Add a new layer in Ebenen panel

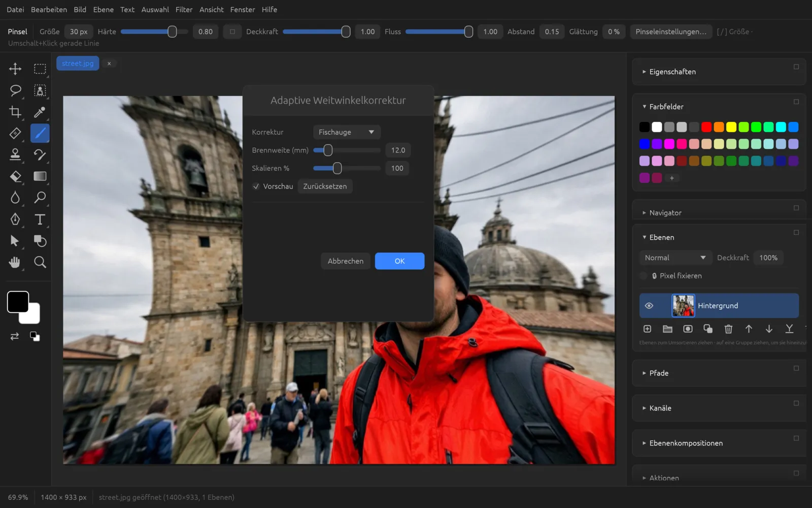pos(647,329)
